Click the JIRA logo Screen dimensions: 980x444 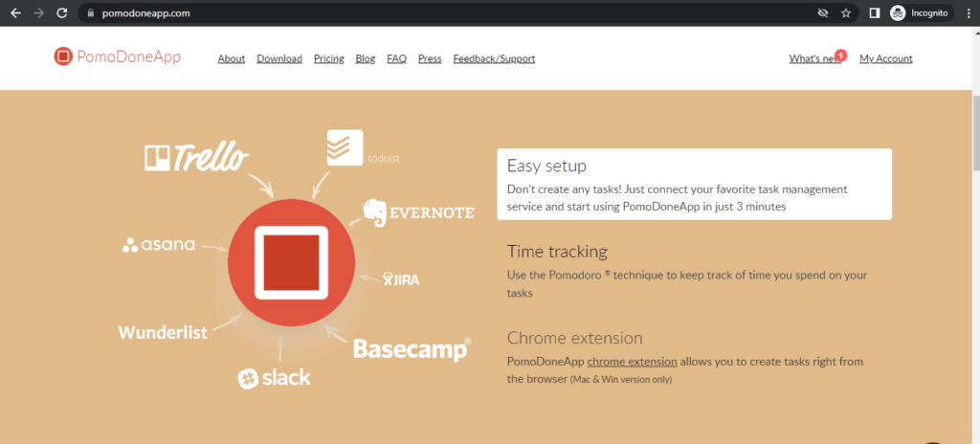(x=400, y=279)
